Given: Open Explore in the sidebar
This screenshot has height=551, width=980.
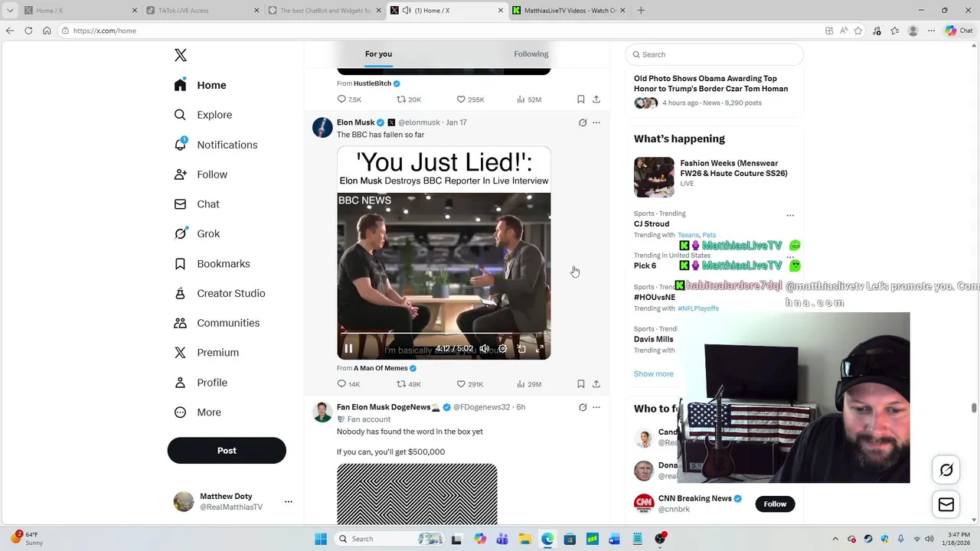Looking at the screenshot, I should 204,115.
